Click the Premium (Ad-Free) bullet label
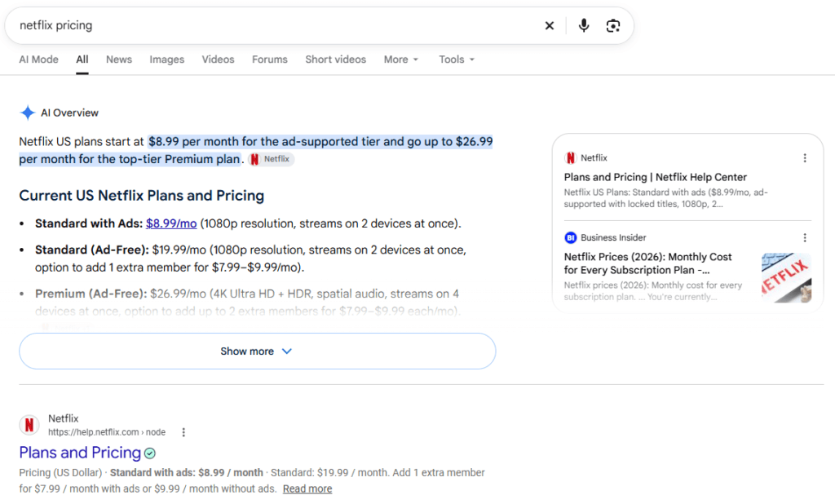The height and width of the screenshot is (504, 835). point(91,294)
